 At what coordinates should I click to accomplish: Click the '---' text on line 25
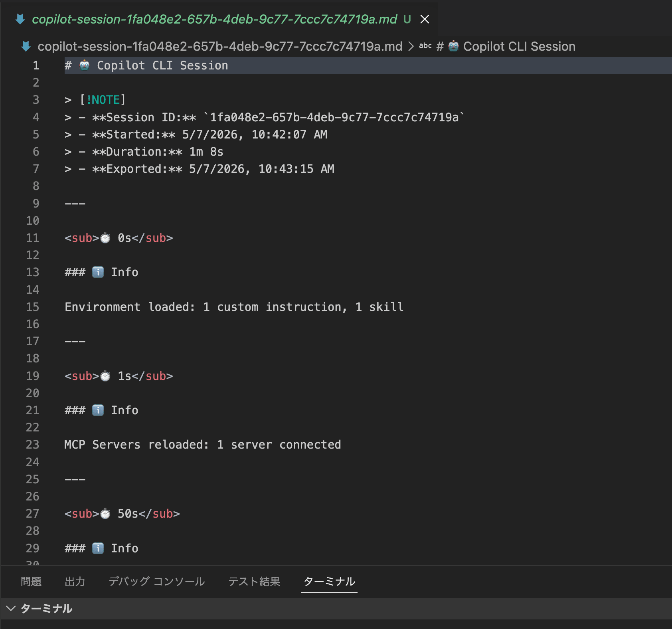pos(75,479)
